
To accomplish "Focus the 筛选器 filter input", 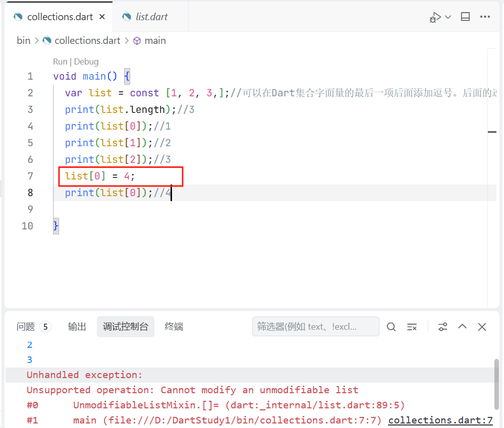I will [316, 327].
